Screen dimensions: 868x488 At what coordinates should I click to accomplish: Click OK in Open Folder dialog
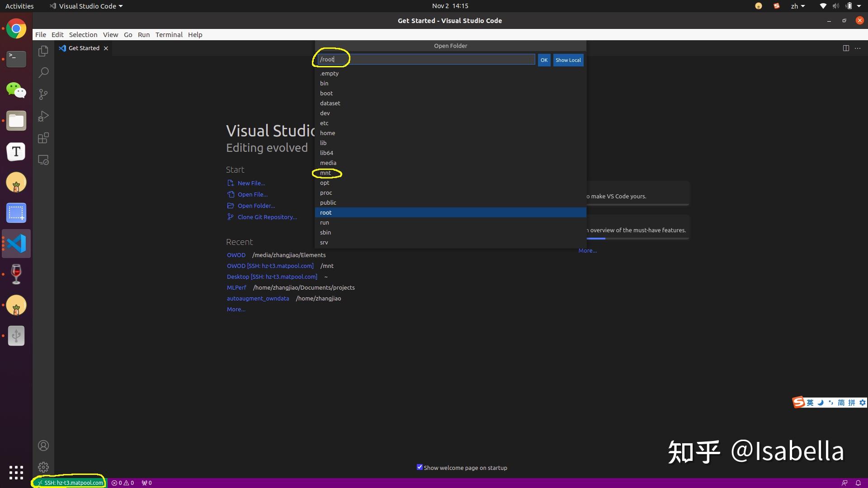(544, 60)
